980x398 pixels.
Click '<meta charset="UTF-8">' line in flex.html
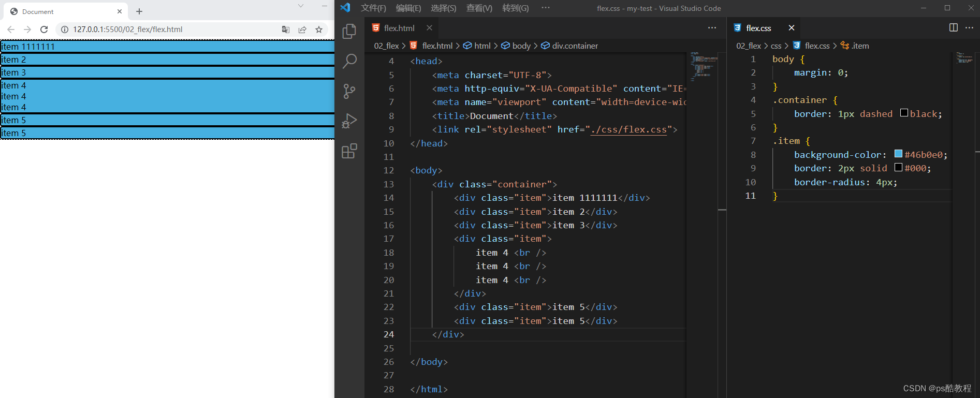492,75
